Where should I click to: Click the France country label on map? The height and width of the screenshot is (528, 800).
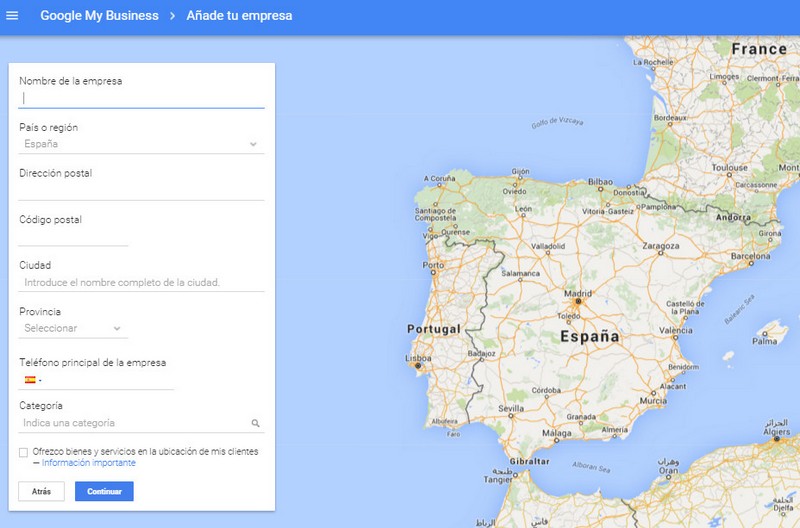pyautogui.click(x=759, y=49)
